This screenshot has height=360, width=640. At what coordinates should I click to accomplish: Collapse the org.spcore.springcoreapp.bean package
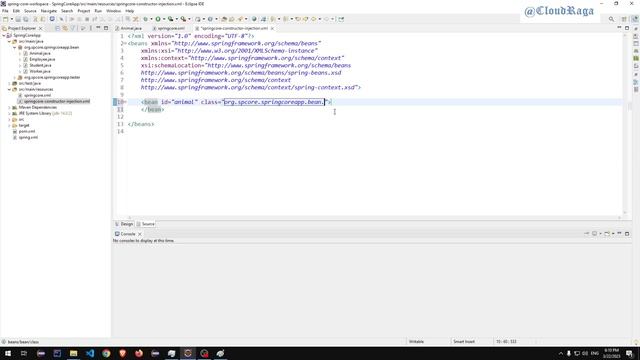coord(15,47)
